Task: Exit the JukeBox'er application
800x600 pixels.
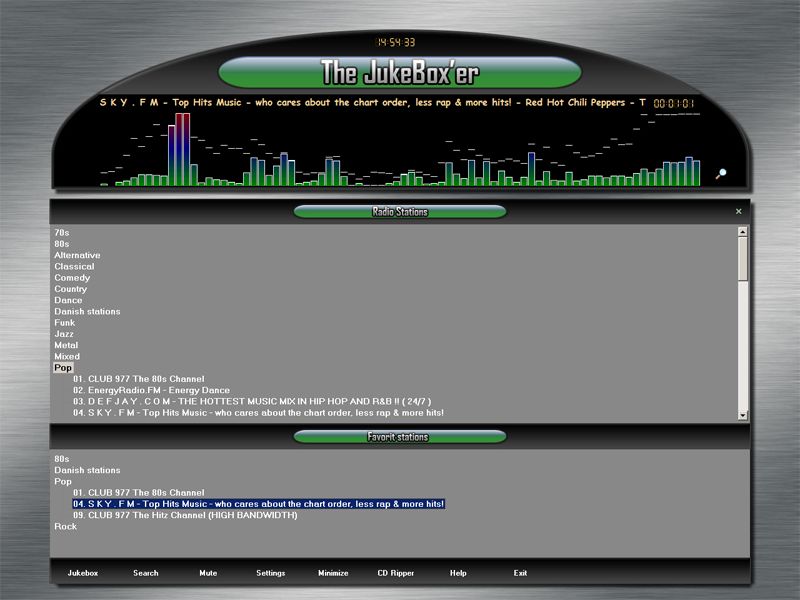Action: (x=520, y=573)
